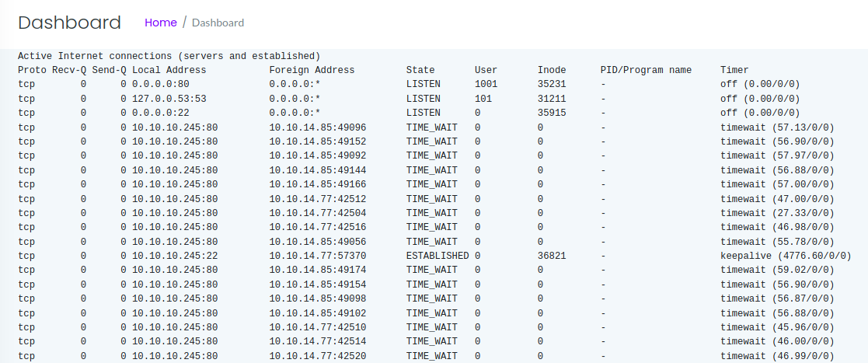Image resolution: width=868 pixels, height=363 pixels.
Task: Select the 'Active Internet connections' header line
Action: (x=169, y=56)
